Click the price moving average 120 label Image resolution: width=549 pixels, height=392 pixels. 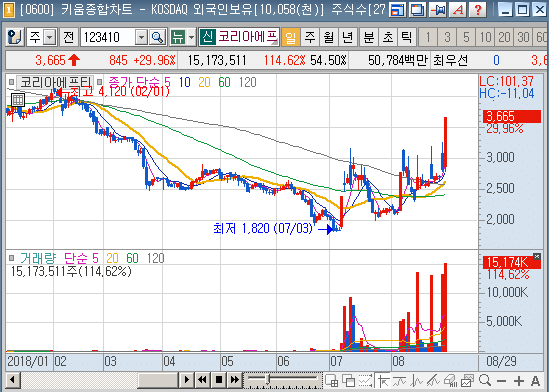point(248,83)
